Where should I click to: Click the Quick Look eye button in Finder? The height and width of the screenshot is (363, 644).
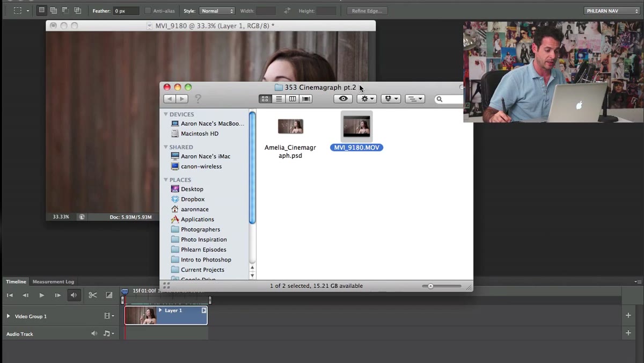(x=343, y=99)
